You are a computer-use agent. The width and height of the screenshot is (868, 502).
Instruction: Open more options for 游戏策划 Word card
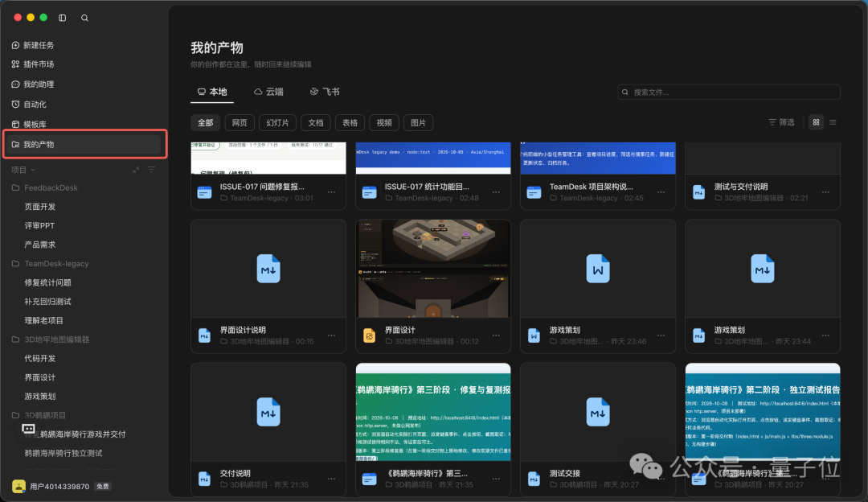pyautogui.click(x=661, y=335)
